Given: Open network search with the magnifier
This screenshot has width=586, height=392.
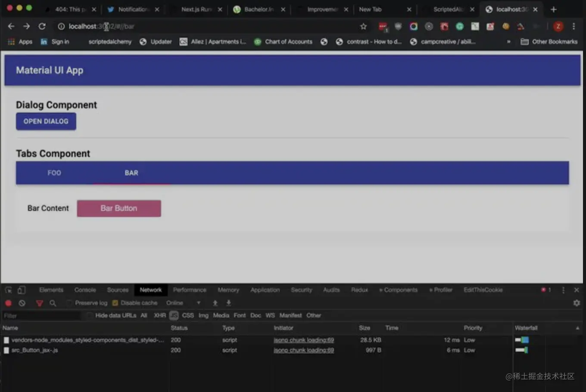Looking at the screenshot, I should pyautogui.click(x=53, y=303).
